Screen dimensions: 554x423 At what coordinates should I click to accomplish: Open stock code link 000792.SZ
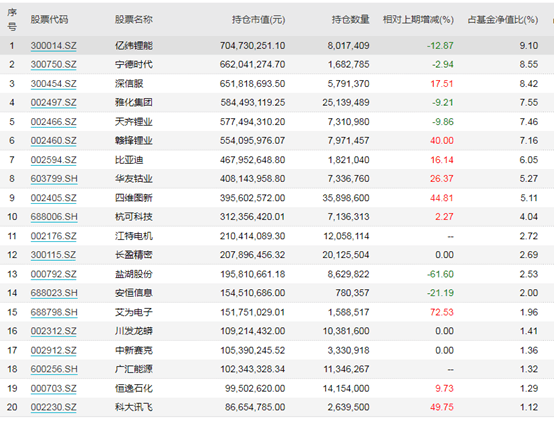tap(53, 274)
